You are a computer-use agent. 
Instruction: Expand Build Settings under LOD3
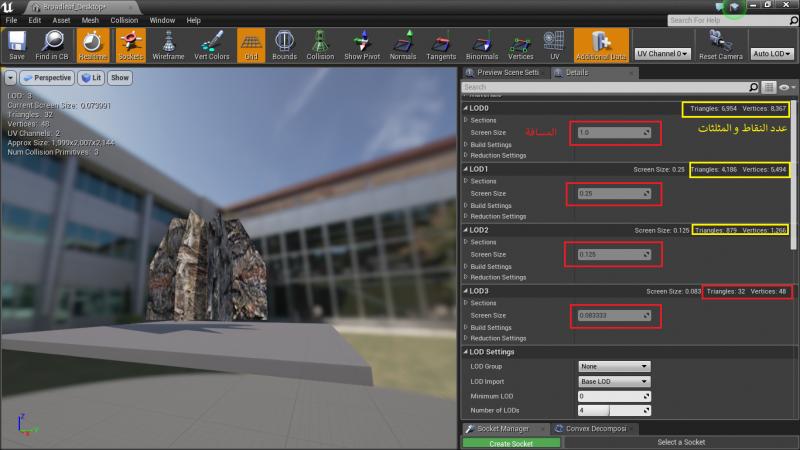pyautogui.click(x=466, y=328)
